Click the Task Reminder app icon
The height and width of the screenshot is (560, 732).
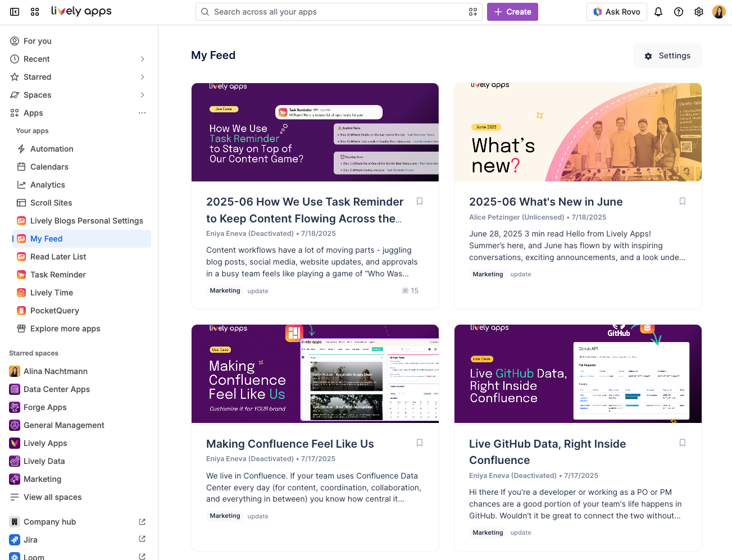[21, 275]
